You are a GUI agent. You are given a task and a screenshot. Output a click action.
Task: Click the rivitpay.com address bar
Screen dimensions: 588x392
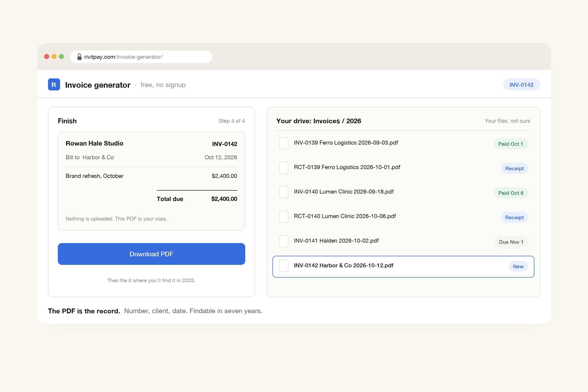click(141, 57)
